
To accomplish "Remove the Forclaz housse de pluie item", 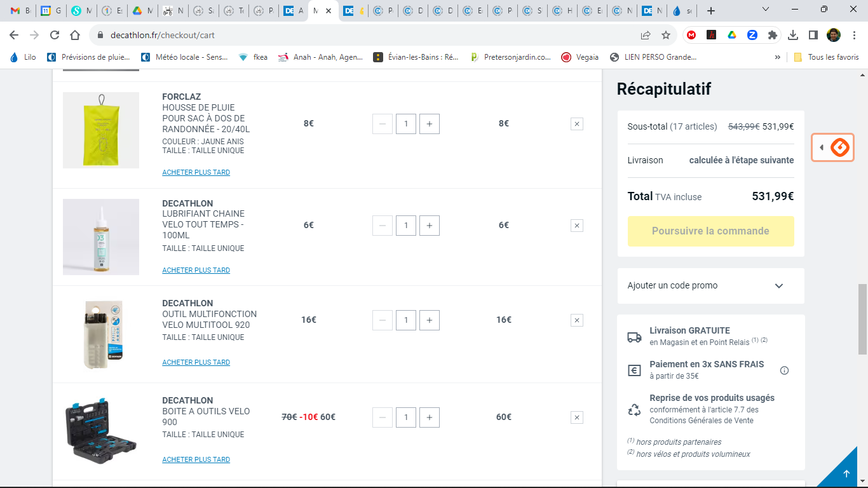I will [576, 124].
